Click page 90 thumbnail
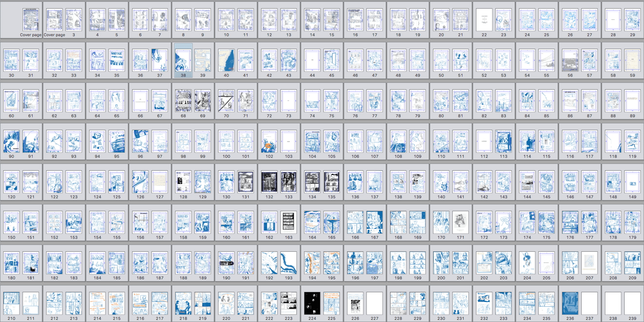Screen dimensions: 644x322 pos(11,141)
